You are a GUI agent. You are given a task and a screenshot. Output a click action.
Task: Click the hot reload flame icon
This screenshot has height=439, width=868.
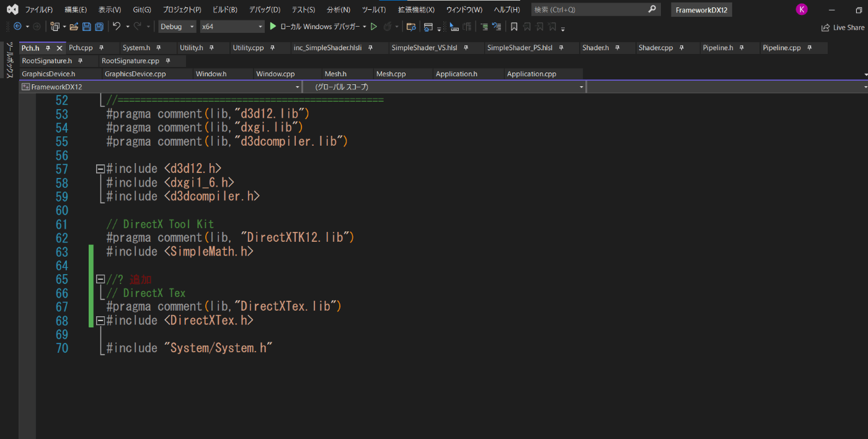pyautogui.click(x=387, y=27)
